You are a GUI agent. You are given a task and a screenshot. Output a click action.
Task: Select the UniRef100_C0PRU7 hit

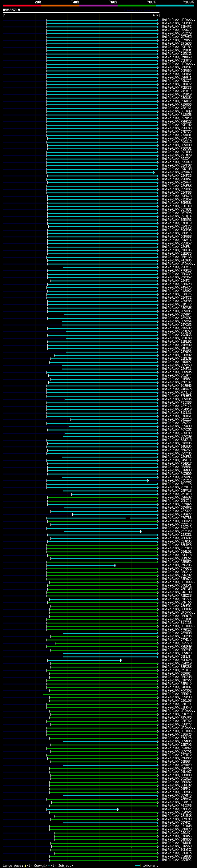[x=177, y=67]
